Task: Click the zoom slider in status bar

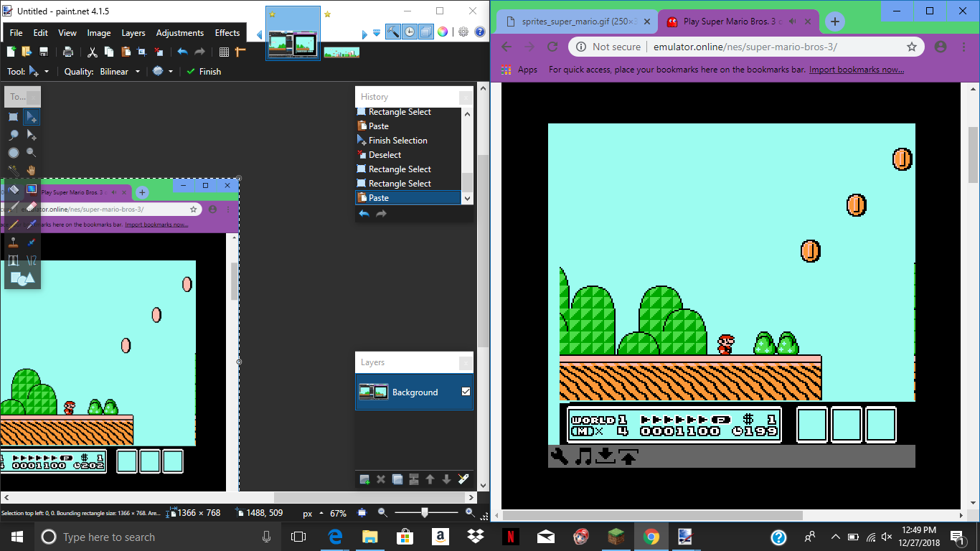Action: pyautogui.click(x=425, y=512)
